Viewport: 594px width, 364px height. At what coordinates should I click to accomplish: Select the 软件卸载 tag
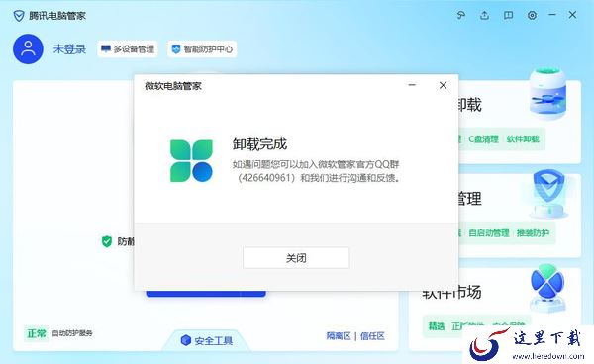(523, 139)
